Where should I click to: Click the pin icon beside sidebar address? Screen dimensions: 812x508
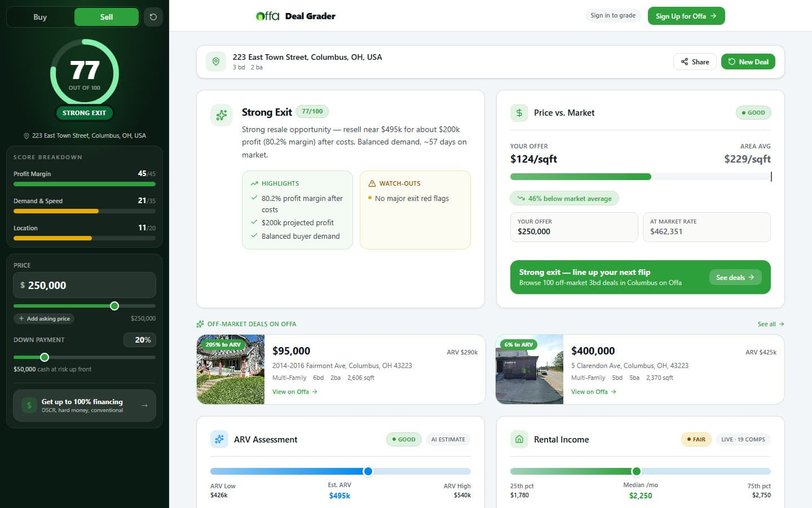pyautogui.click(x=27, y=136)
